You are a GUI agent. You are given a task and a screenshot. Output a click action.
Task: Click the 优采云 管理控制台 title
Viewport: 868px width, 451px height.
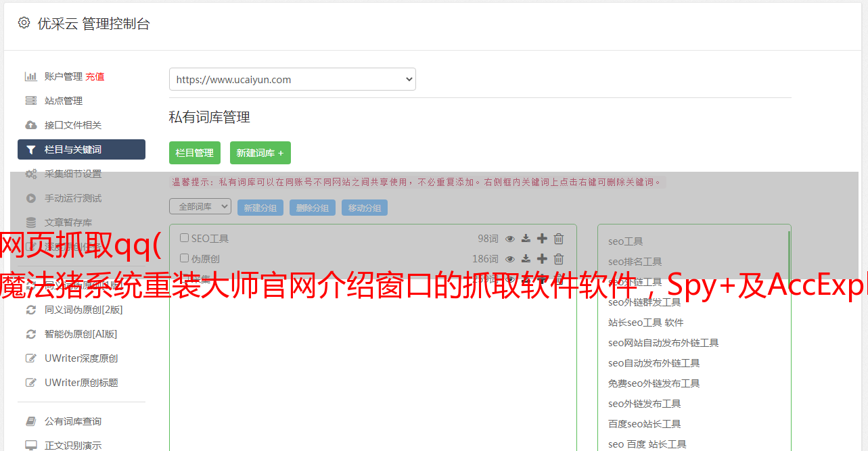93,24
